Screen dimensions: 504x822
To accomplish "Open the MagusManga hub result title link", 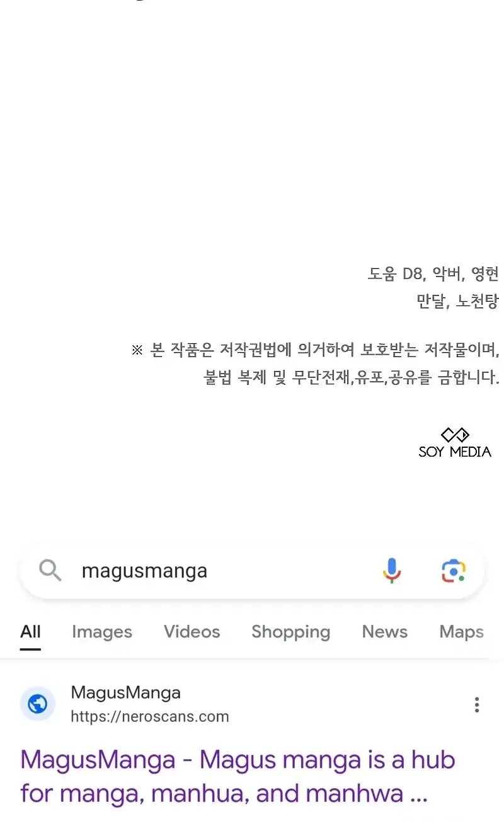I will (x=238, y=776).
